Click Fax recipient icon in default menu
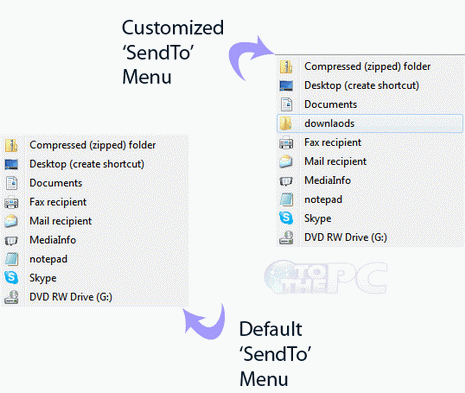 pyautogui.click(x=11, y=202)
